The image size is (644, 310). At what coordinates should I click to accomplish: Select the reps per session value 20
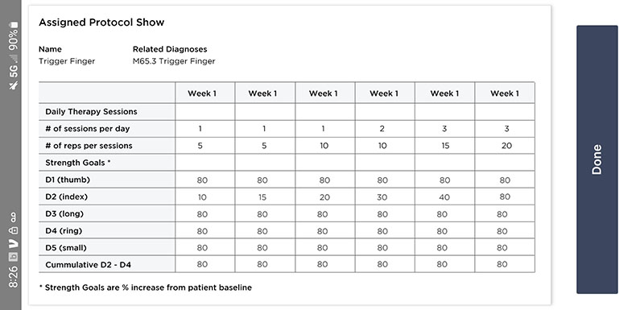(x=506, y=146)
